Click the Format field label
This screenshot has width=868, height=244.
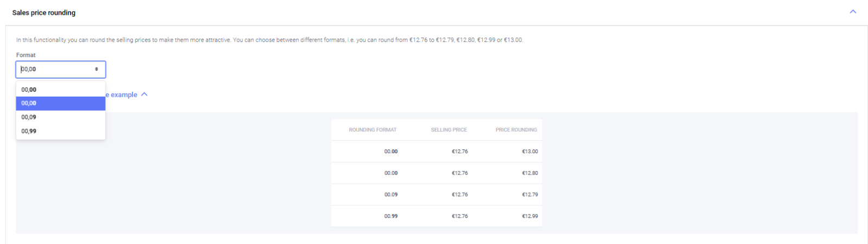tap(26, 55)
